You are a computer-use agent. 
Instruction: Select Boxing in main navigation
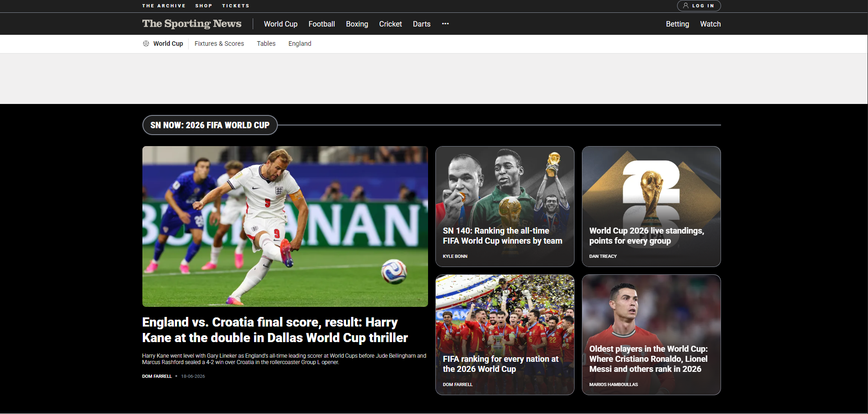[357, 24]
